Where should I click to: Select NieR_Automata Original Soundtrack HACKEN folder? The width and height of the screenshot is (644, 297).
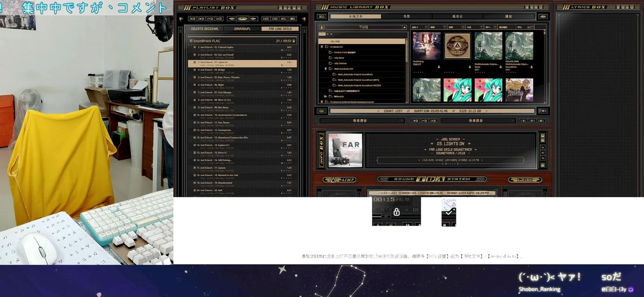click(357, 85)
